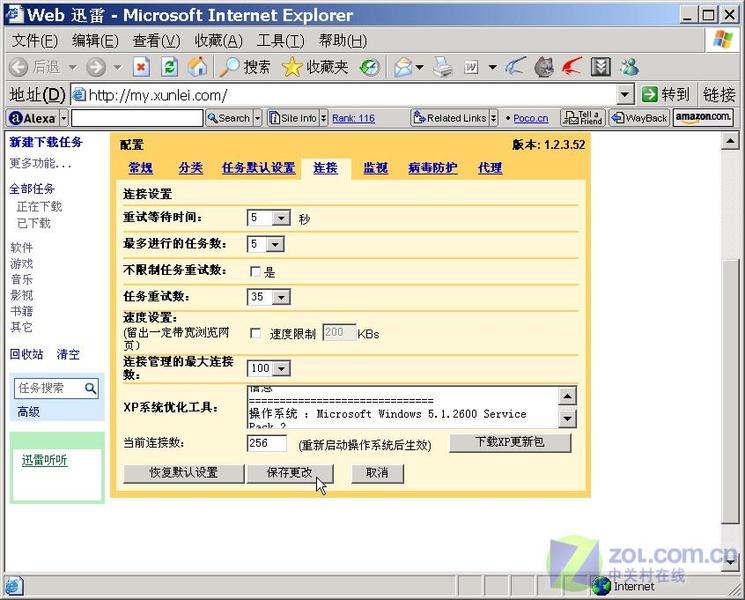Switch to the 常规 tab
The width and height of the screenshot is (745, 600).
[x=141, y=168]
